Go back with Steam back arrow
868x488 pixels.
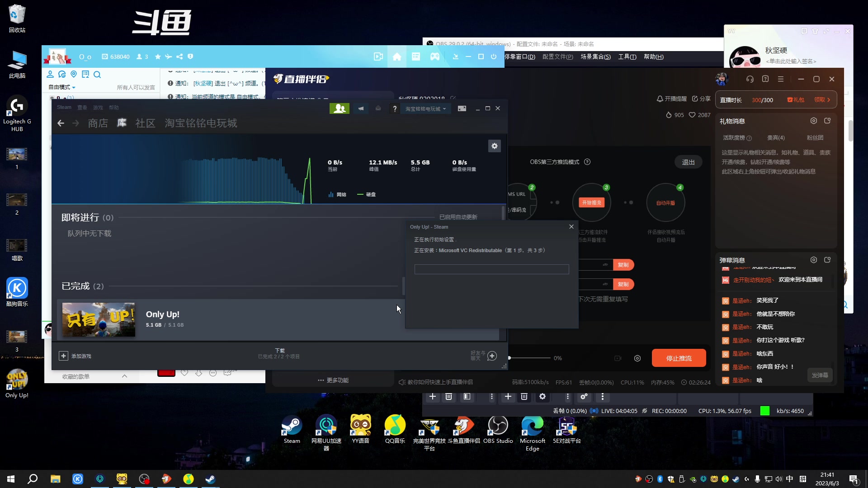coord(61,123)
